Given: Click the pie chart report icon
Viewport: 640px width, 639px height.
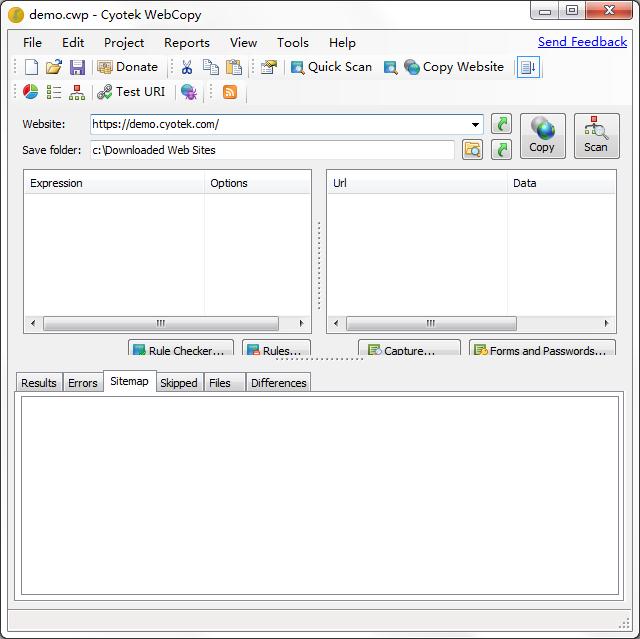Looking at the screenshot, I should click(x=31, y=92).
